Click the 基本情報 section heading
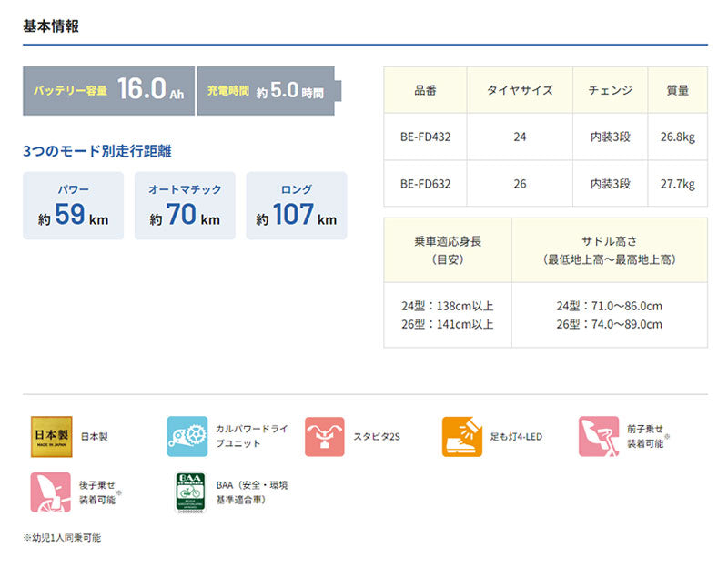 click(x=51, y=26)
